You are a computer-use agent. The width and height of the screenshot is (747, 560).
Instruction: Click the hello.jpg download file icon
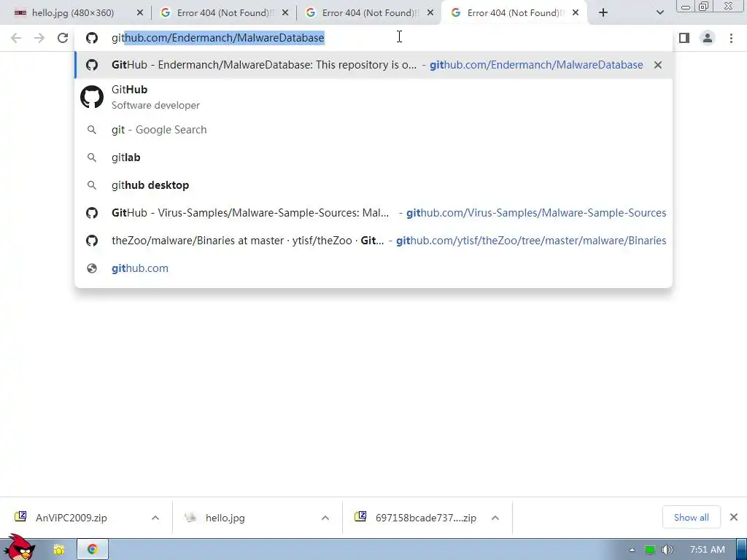(190, 517)
